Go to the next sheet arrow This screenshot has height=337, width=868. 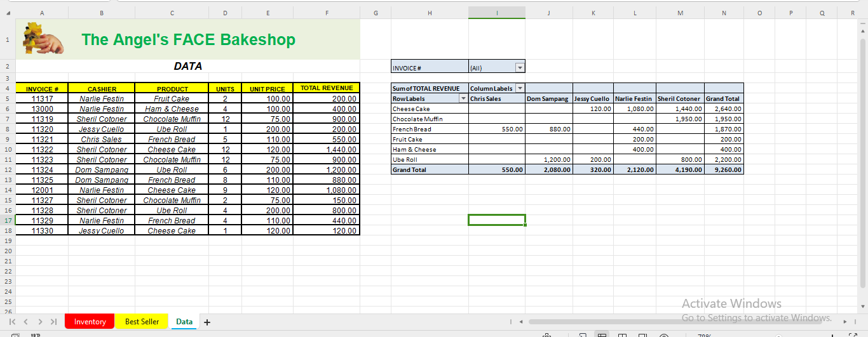[x=39, y=322]
